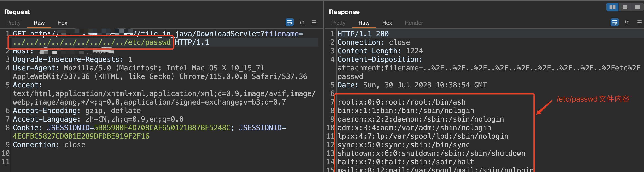
Task: Switch Request view to Raw tab
Action: (x=39, y=23)
